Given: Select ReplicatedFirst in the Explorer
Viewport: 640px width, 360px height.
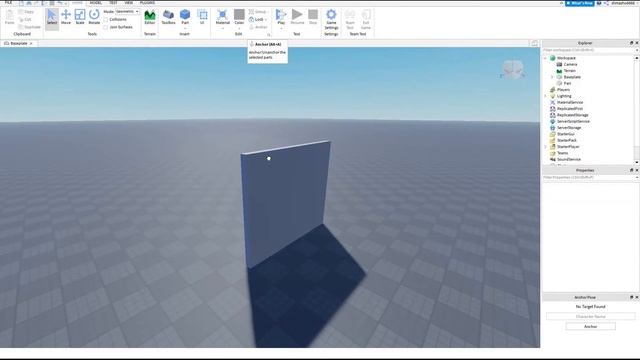Looking at the screenshot, I should click(x=569, y=109).
